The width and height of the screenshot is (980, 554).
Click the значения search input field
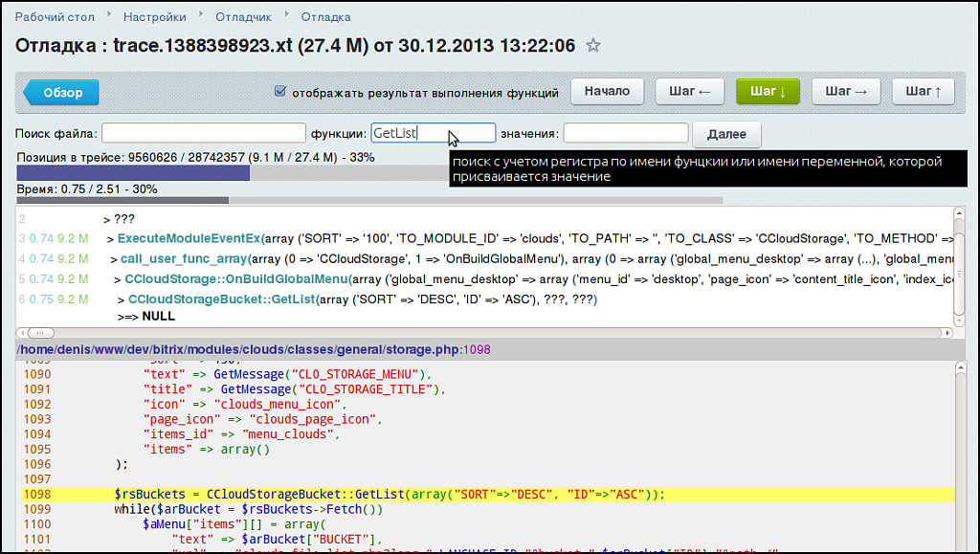pyautogui.click(x=625, y=134)
